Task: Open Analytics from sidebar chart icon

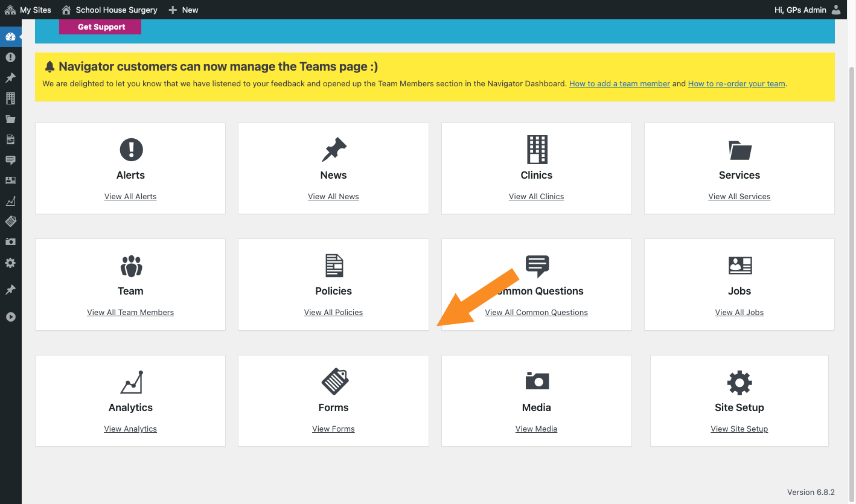Action: coord(10,201)
